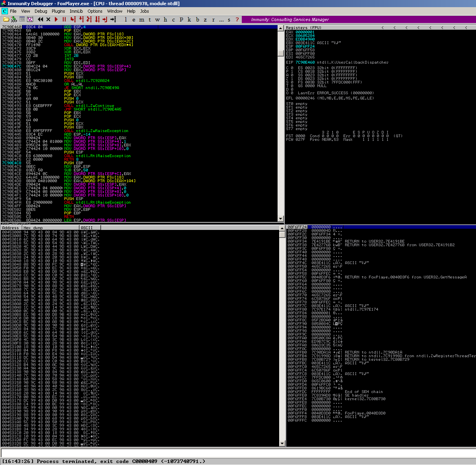Viewport: 476px width, 465px height.
Task: Show windows with 'w' button
Action: click(157, 19)
